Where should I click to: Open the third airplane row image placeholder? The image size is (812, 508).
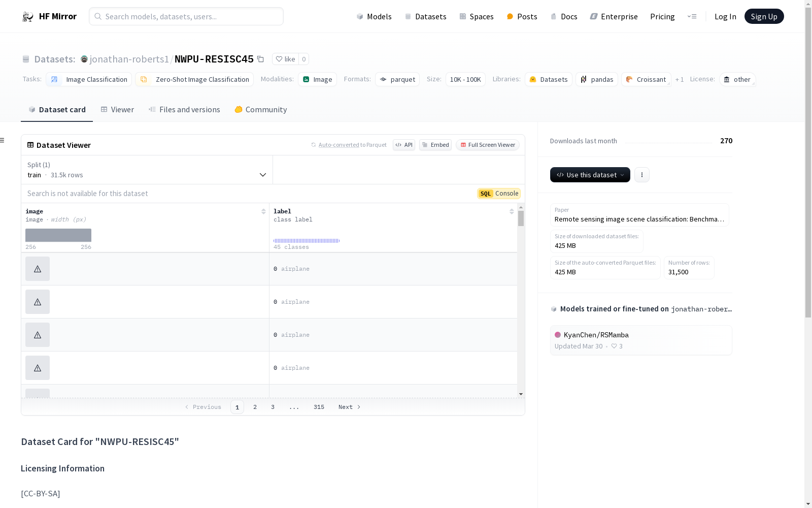[38, 335]
